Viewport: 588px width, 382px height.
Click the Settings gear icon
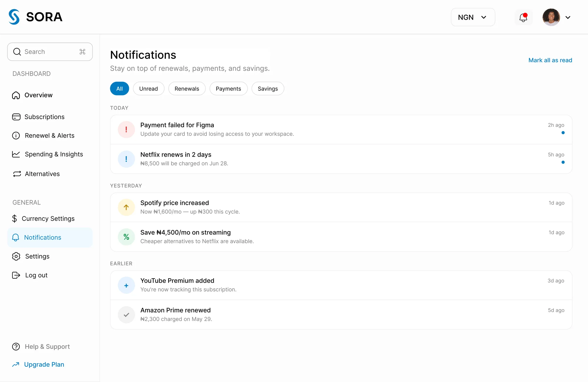click(16, 256)
